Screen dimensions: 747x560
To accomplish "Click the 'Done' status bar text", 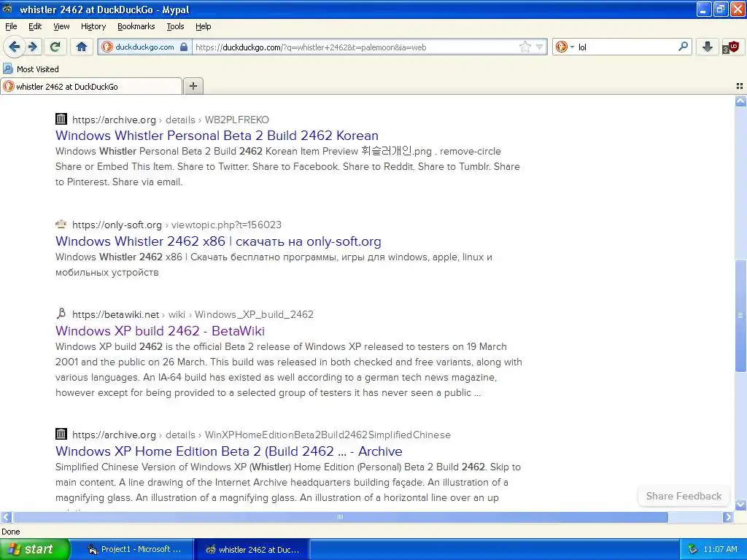I will pyautogui.click(x=10, y=532).
